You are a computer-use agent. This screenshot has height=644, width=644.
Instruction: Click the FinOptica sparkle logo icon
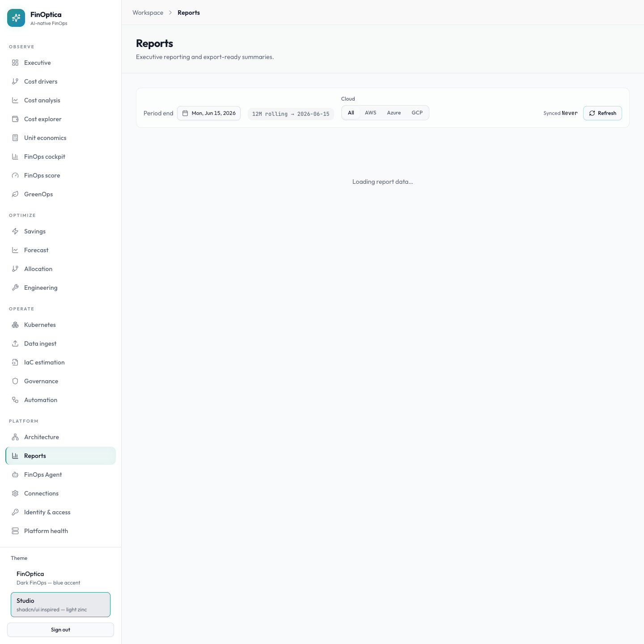[x=16, y=18]
